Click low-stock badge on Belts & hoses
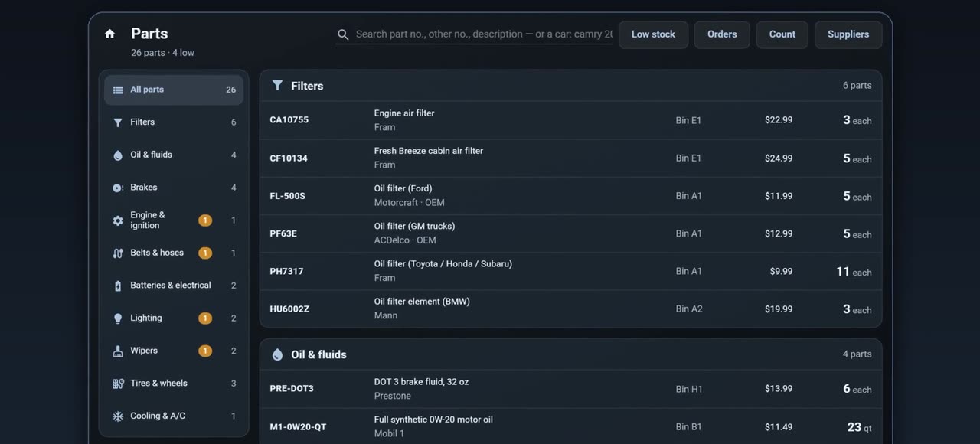Viewport: 980px width, 444px height. [205, 253]
